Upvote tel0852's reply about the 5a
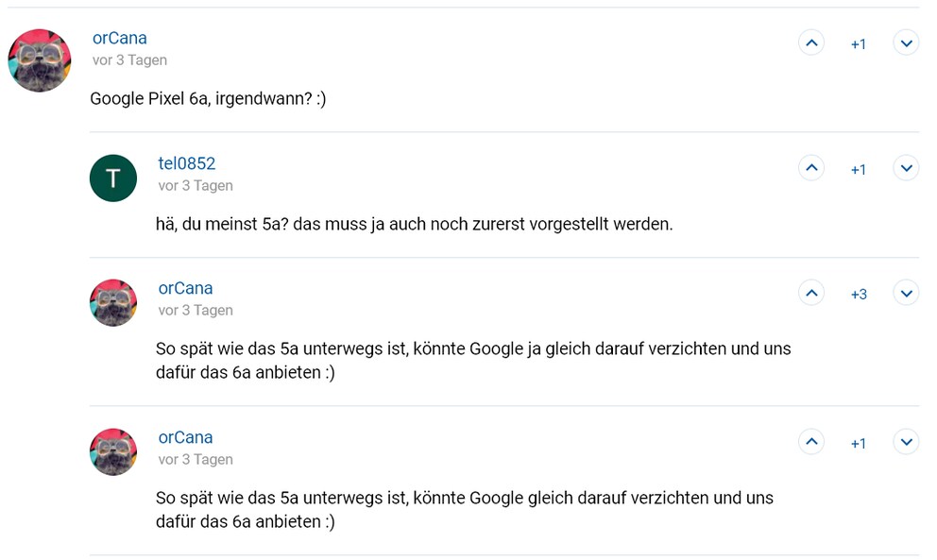The image size is (937, 560). 811,168
